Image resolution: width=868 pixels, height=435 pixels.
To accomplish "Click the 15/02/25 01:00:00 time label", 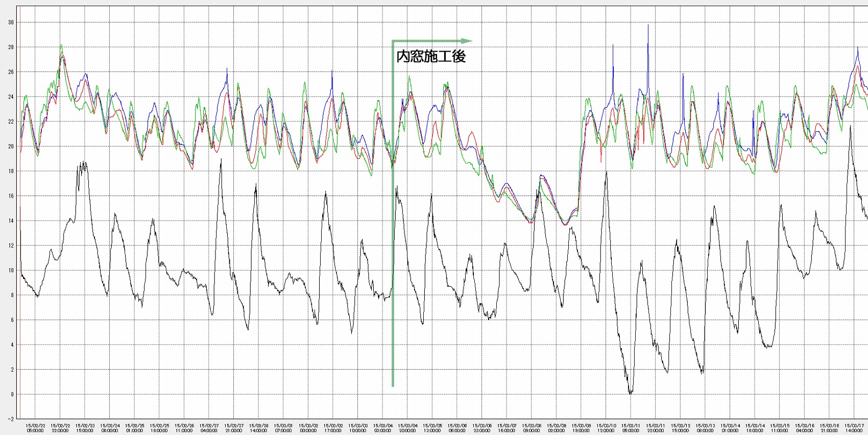I will click(135, 428).
